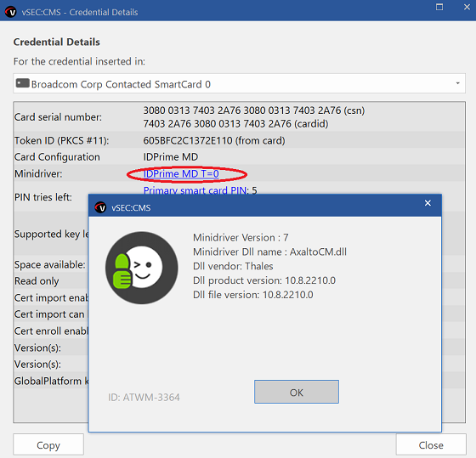The width and height of the screenshot is (476, 458).
Task: Click the vSEC:CMS logo in main title bar
Action: point(10,12)
